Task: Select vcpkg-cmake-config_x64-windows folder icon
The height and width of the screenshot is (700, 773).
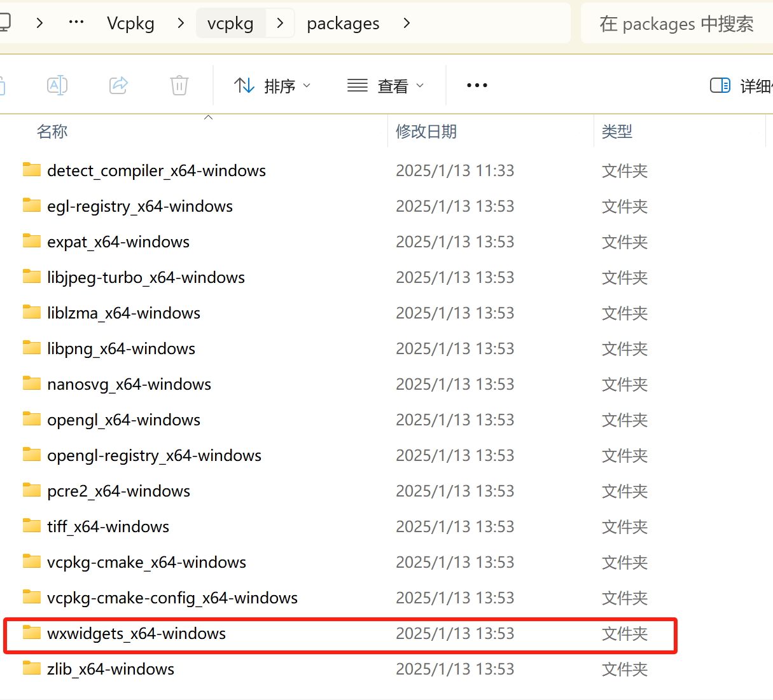Action: tap(32, 597)
